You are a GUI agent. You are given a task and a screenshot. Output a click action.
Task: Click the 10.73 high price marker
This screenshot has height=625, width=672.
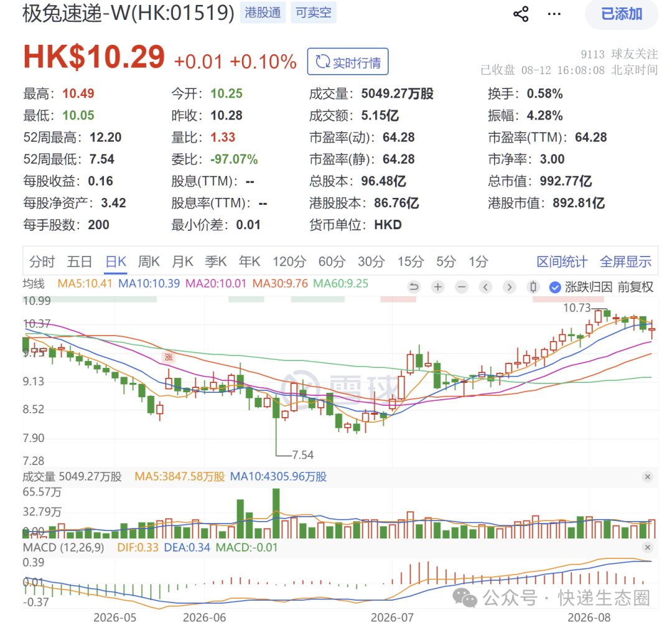coord(577,308)
